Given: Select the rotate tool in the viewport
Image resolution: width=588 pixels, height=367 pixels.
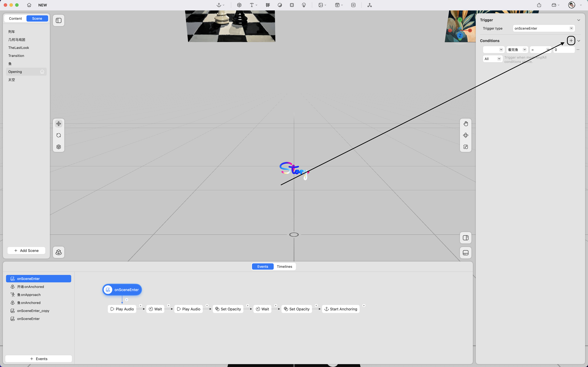Looking at the screenshot, I should (58, 135).
